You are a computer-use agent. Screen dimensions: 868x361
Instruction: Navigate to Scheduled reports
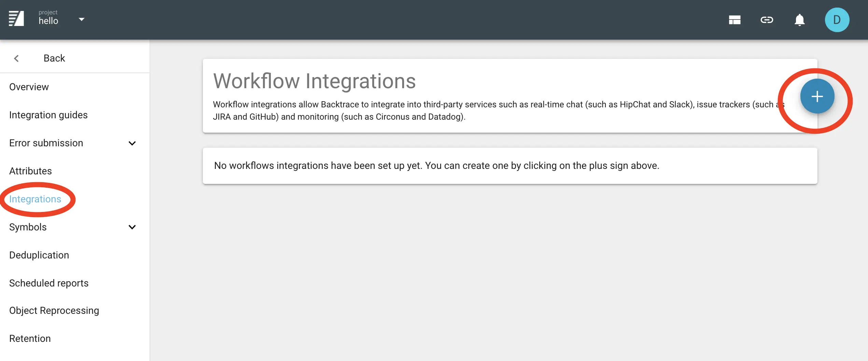[x=49, y=283]
